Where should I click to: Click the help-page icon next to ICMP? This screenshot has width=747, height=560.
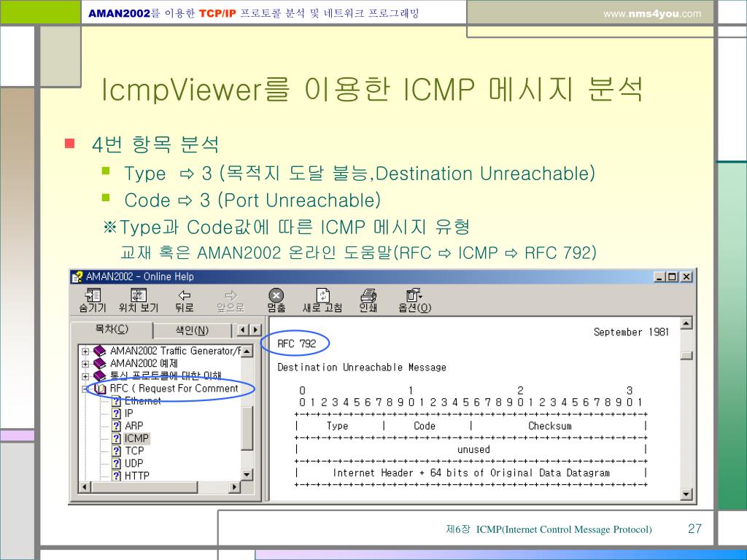117,438
